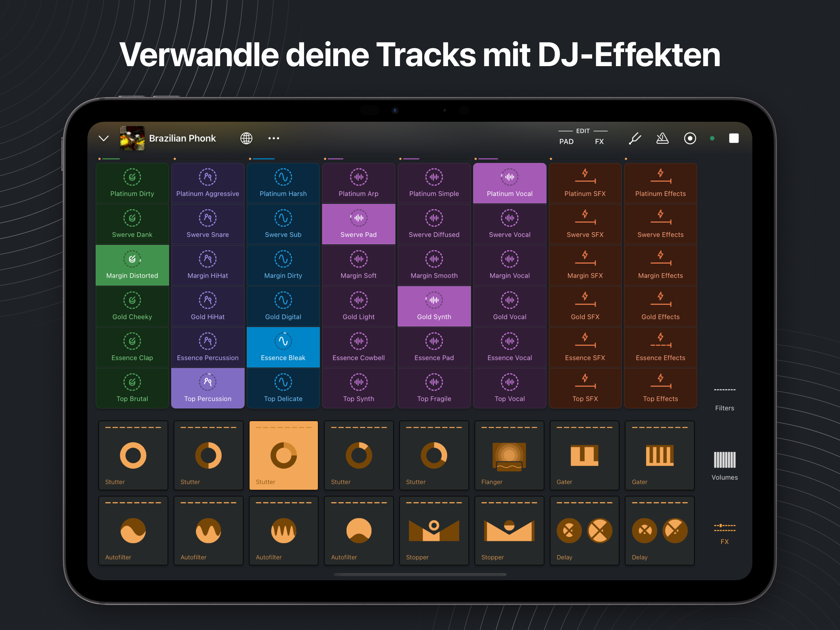Image resolution: width=840 pixels, height=630 pixels.
Task: Open the three-dots more options menu
Action: point(273,138)
